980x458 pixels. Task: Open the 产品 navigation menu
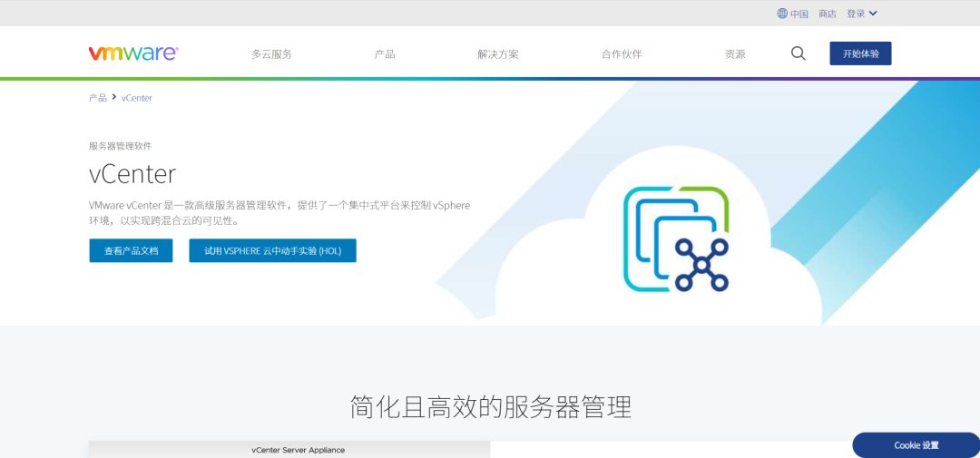point(385,54)
